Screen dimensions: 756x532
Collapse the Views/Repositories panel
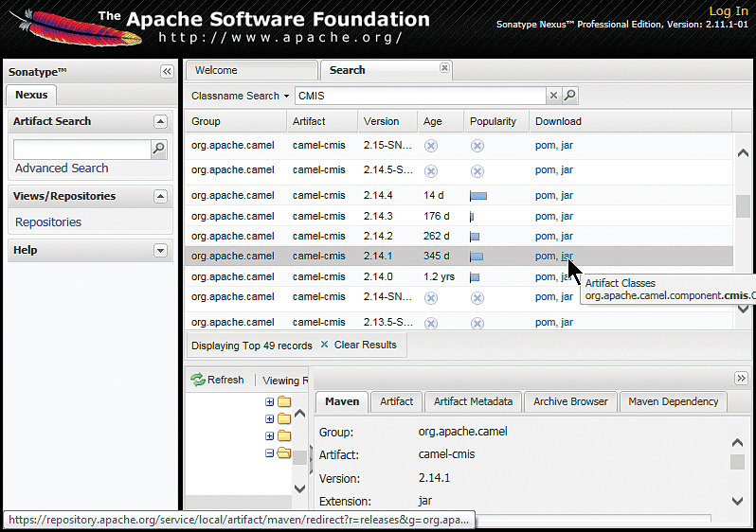(160, 196)
